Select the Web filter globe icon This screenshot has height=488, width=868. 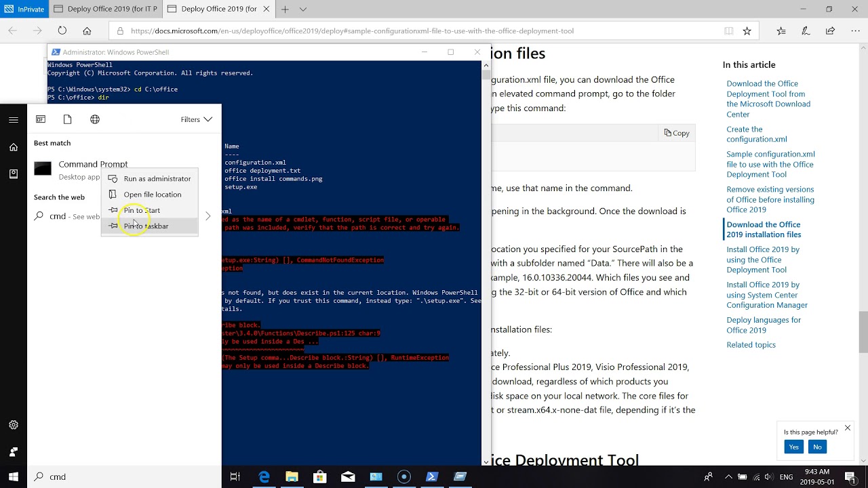coord(95,119)
